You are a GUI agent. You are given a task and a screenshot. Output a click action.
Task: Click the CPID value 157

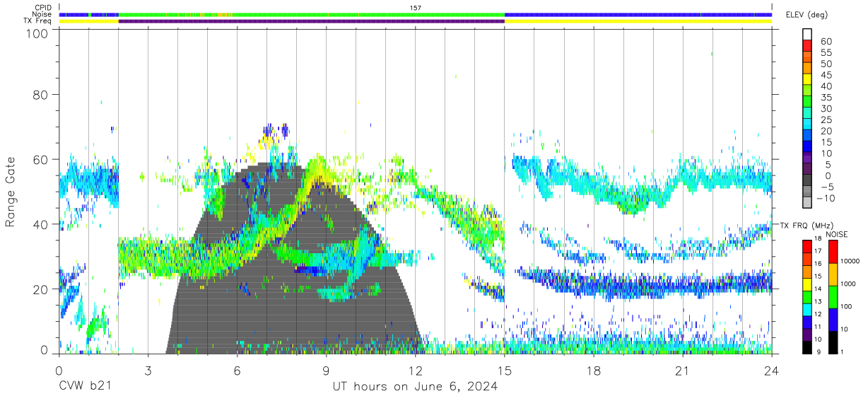[416, 8]
